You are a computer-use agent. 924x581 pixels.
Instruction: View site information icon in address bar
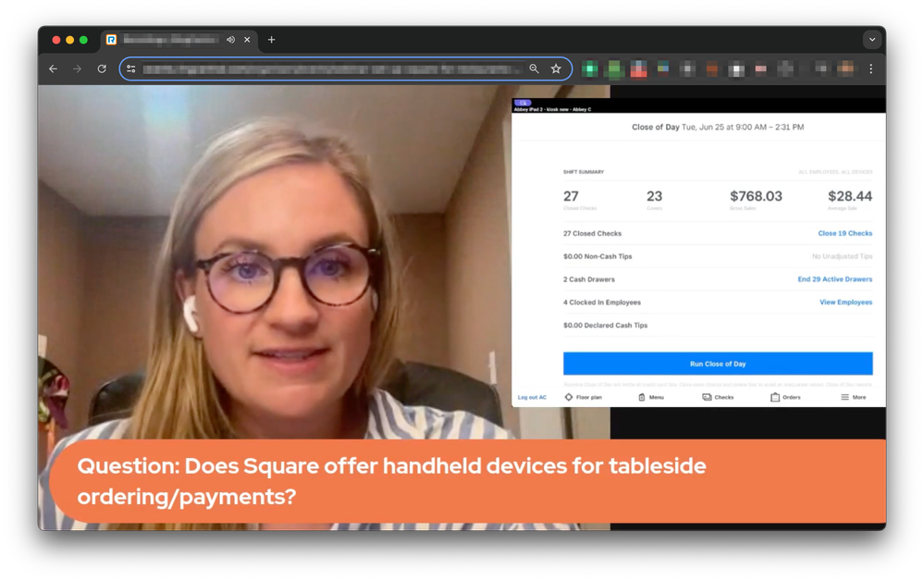131,69
